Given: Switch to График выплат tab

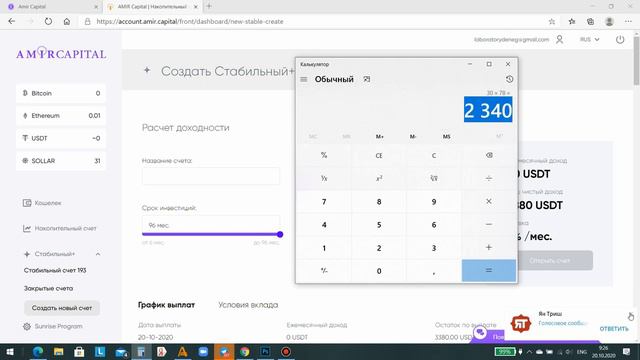Looking at the screenshot, I should [x=166, y=305].
